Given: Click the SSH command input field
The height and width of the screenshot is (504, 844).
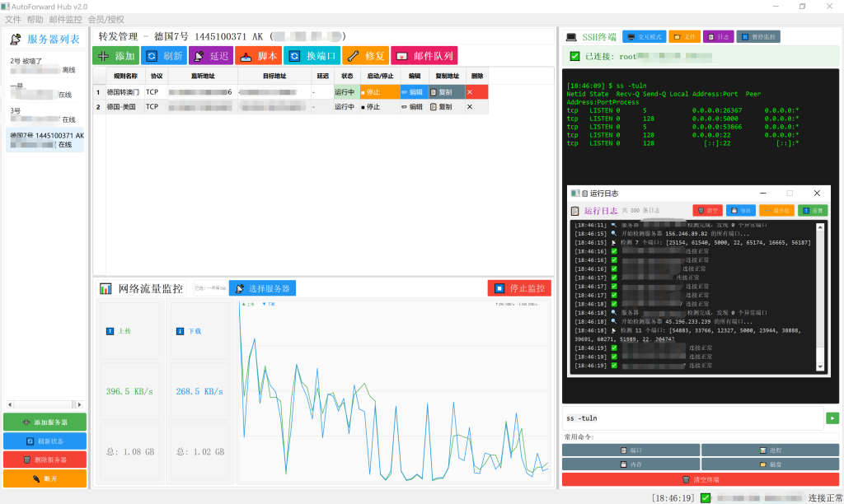Looking at the screenshot, I should click(x=693, y=418).
